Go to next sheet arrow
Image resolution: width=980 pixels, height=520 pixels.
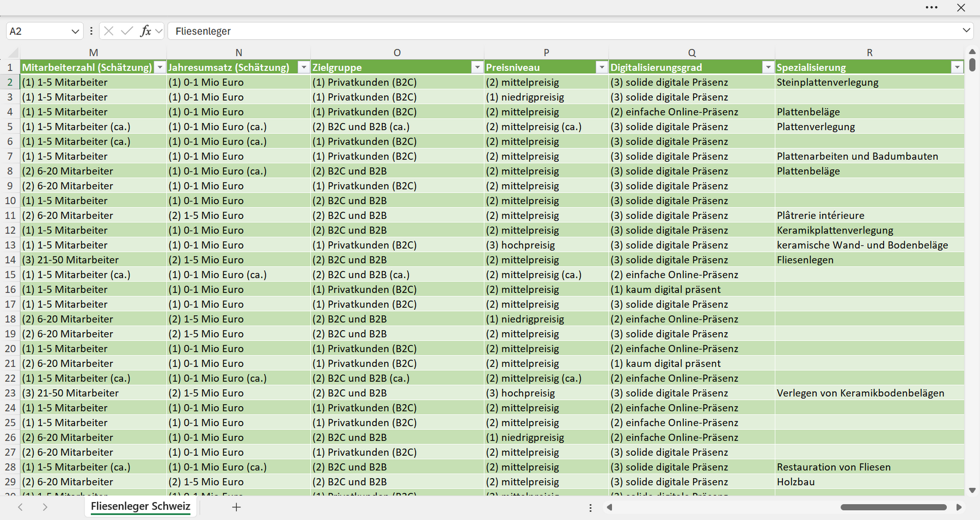(45, 507)
